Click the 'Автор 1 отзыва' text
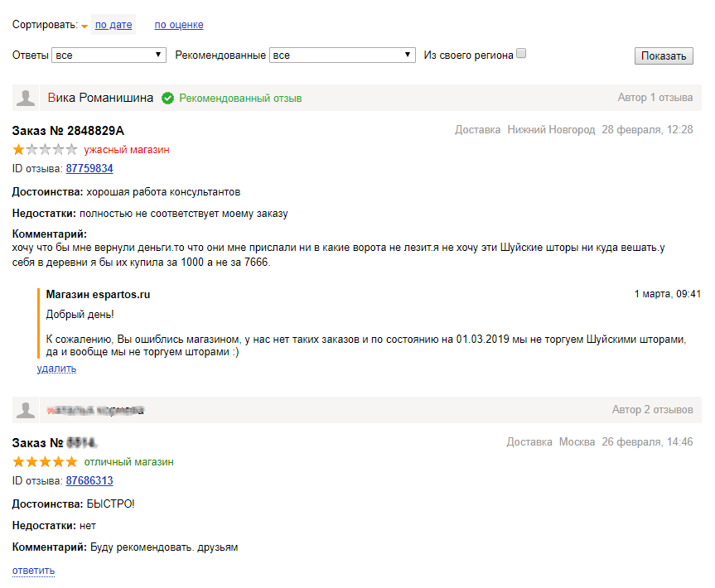The width and height of the screenshot is (715, 588). pos(655,98)
